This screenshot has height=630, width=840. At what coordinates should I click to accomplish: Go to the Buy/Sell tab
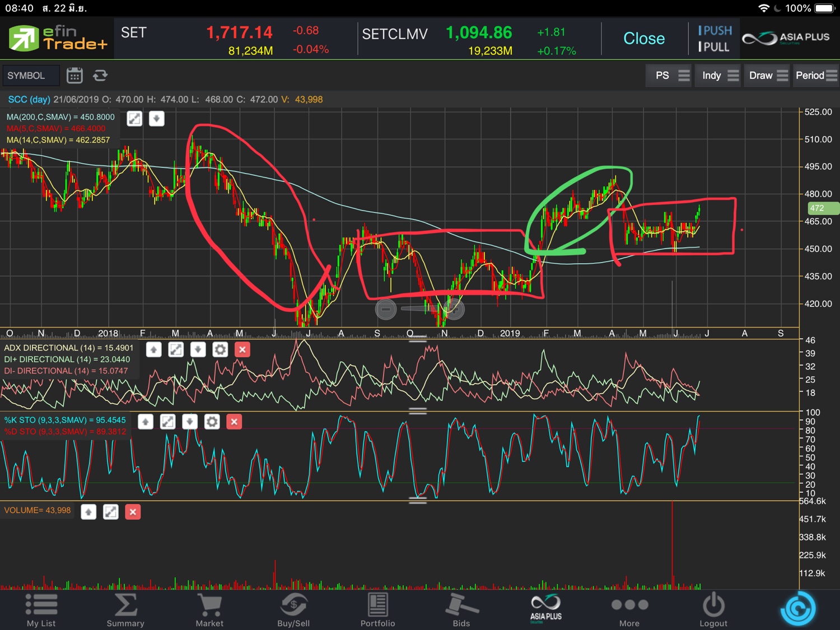pos(293,610)
